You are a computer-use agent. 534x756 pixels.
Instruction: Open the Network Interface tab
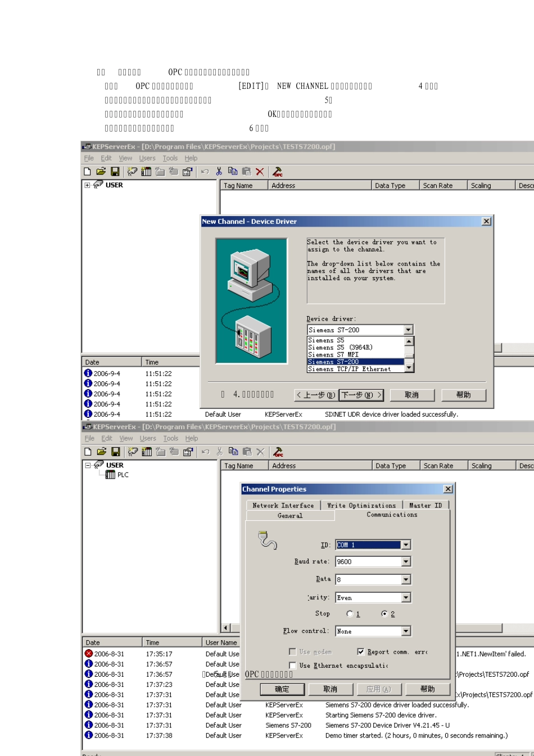point(283,505)
